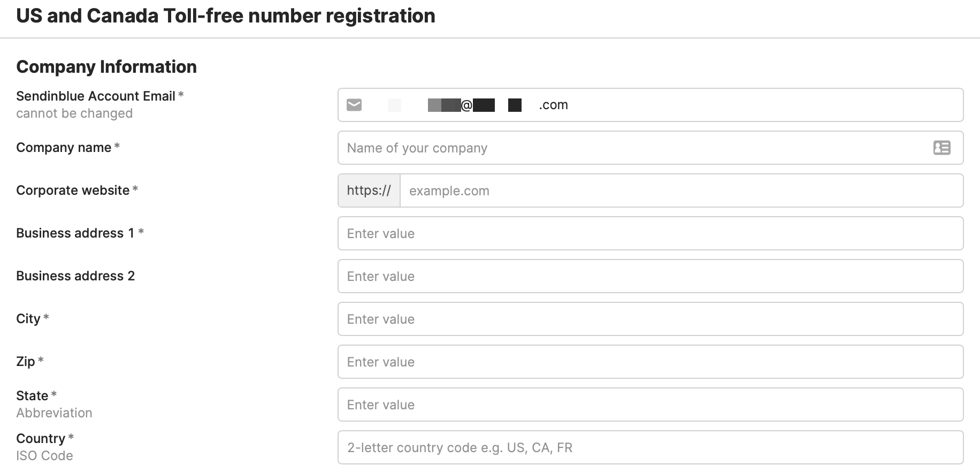This screenshot has width=980, height=473.
Task: Focus the Company name input field
Action: 631,148
